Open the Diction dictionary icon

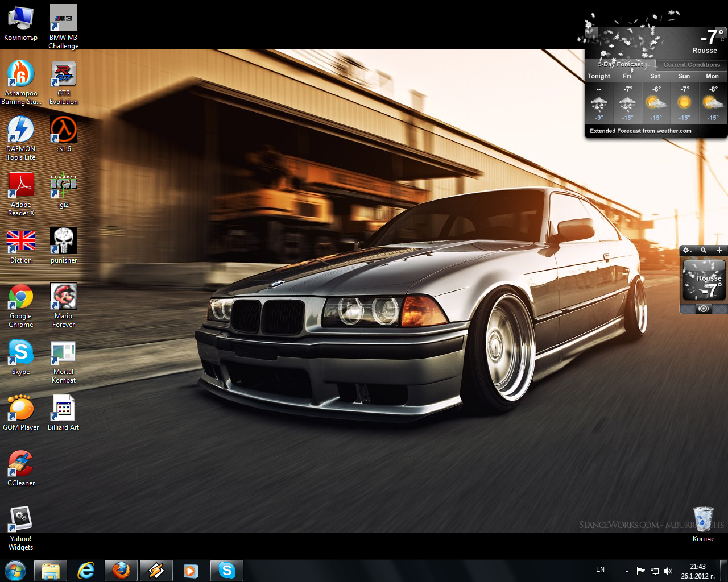click(x=21, y=246)
